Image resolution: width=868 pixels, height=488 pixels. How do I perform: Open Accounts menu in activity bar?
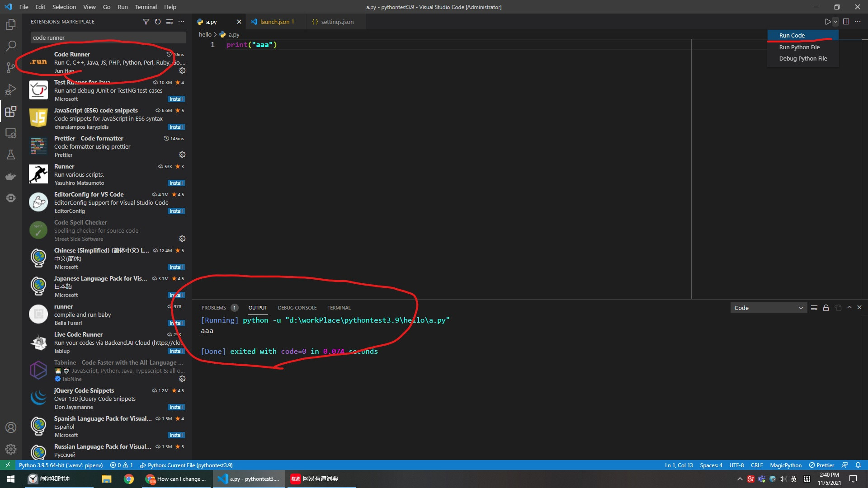pos(11,427)
